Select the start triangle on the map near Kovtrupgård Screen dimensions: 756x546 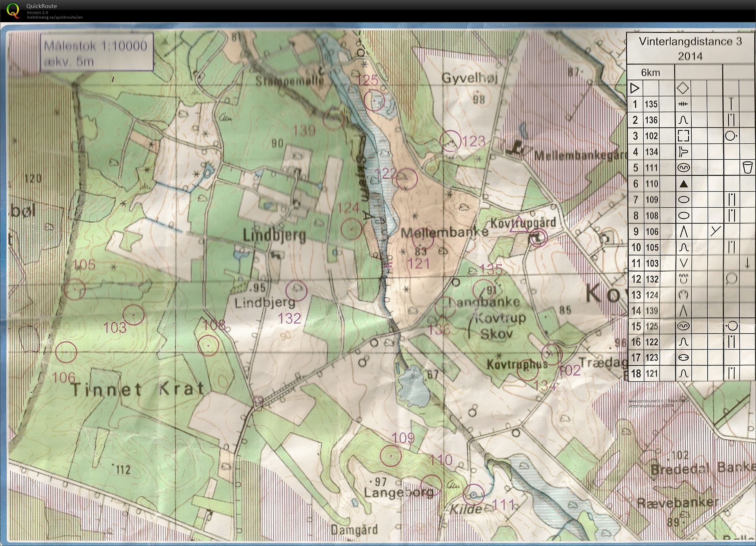tap(519, 226)
